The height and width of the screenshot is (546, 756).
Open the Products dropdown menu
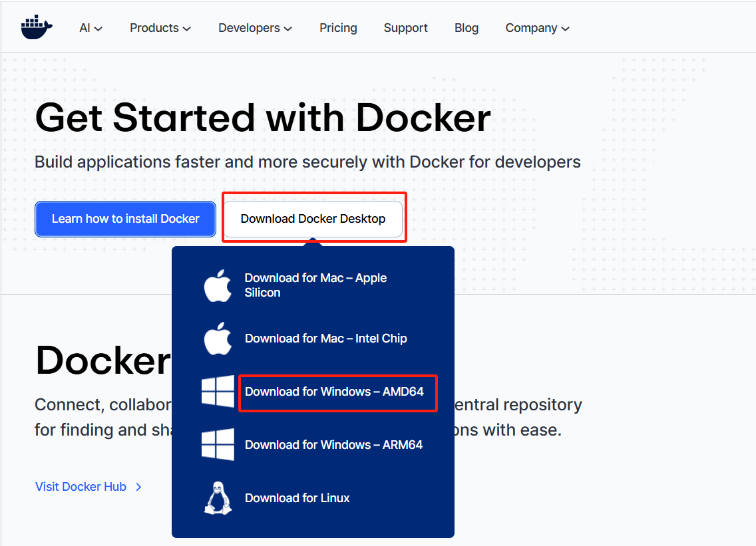(160, 28)
